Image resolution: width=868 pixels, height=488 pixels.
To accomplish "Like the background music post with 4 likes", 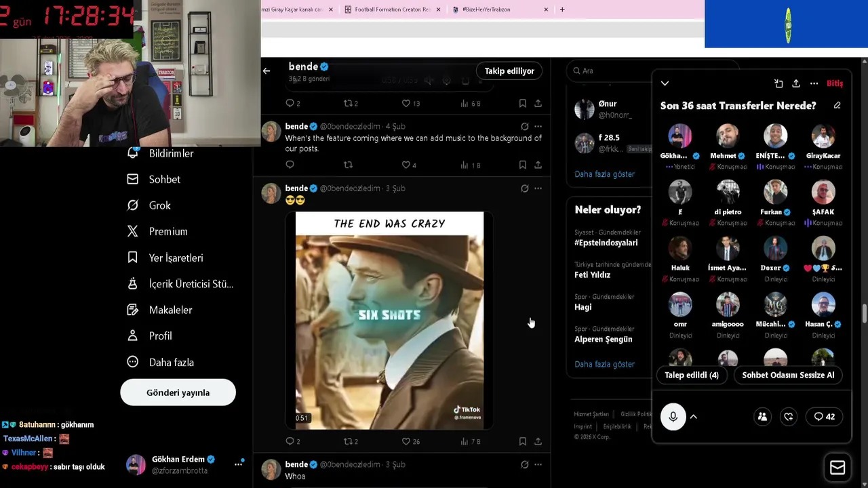I will 409,165.
